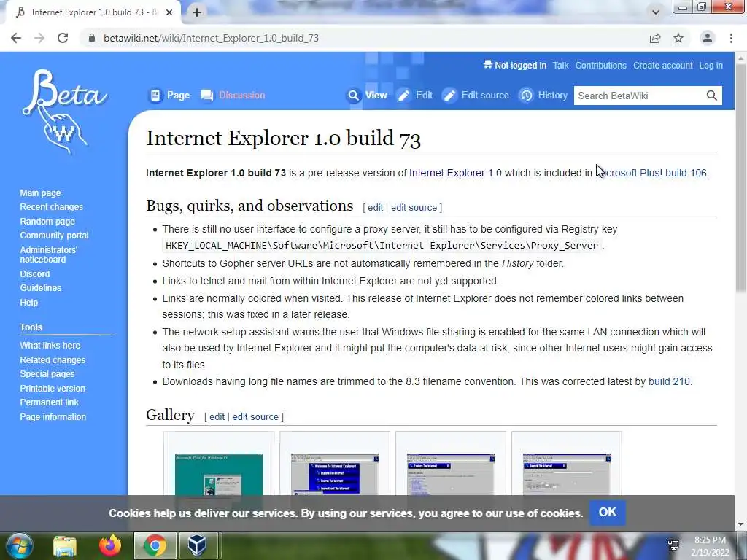Image resolution: width=747 pixels, height=560 pixels.
Task: Open the Printable version link
Action: (53, 388)
